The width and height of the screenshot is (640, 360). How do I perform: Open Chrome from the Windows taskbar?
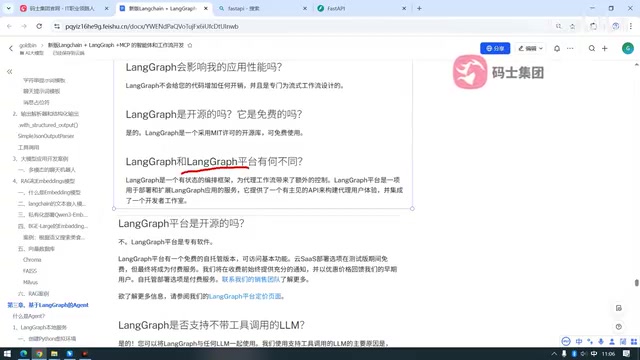(x=39, y=353)
